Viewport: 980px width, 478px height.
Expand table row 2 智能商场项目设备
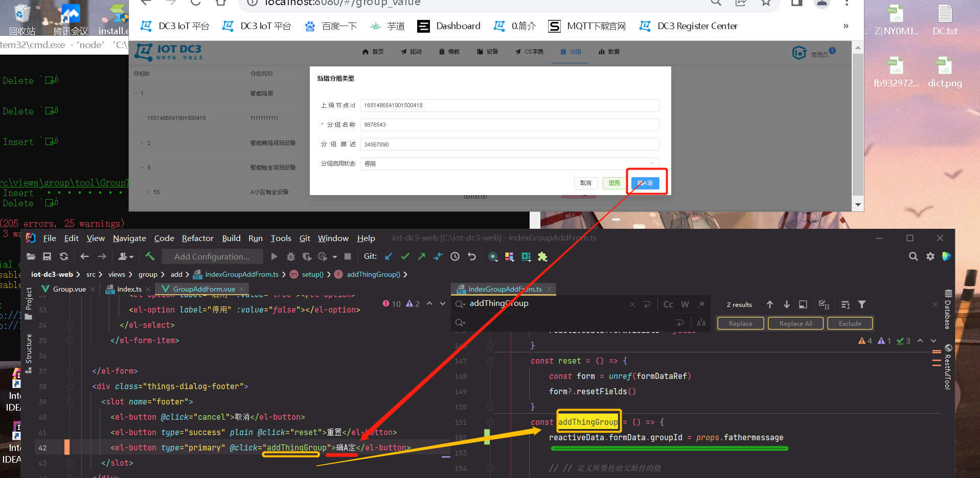142,143
